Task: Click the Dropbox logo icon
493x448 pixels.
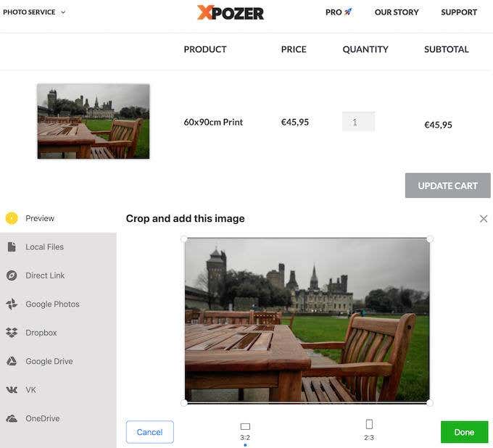Action: point(12,333)
